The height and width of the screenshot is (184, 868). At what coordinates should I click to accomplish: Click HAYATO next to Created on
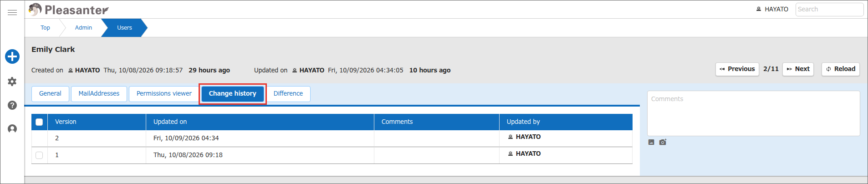[84, 70]
